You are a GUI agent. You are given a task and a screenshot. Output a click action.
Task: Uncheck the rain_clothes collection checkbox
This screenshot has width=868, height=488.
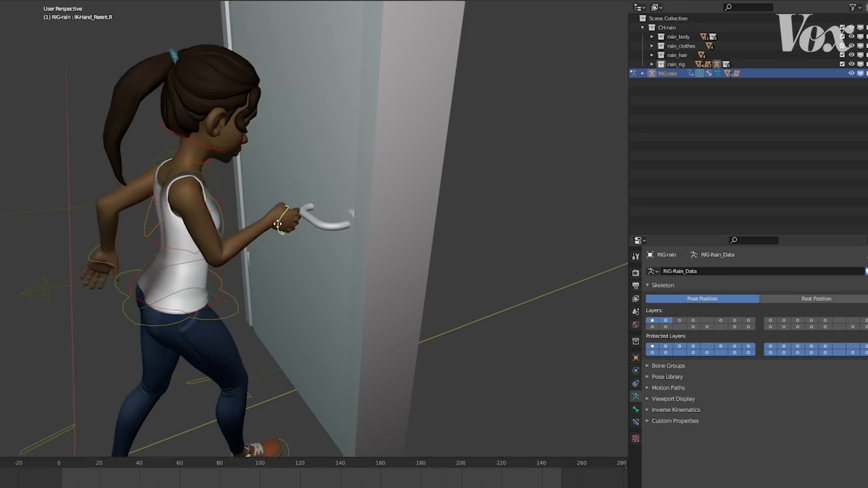(842, 45)
